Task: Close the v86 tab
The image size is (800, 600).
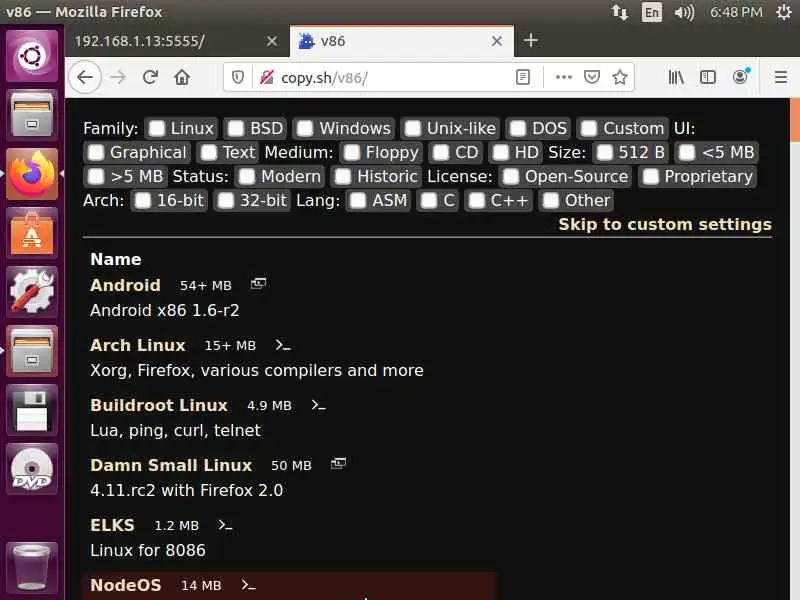Action: [496, 41]
